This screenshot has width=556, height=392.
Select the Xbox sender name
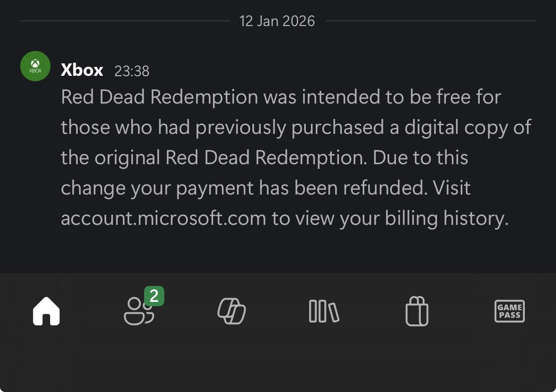click(x=82, y=70)
